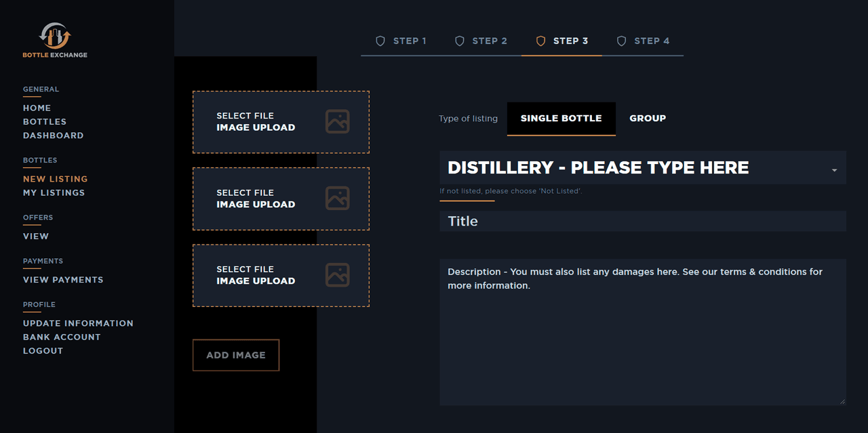Click the Step 2 shield icon

point(460,41)
